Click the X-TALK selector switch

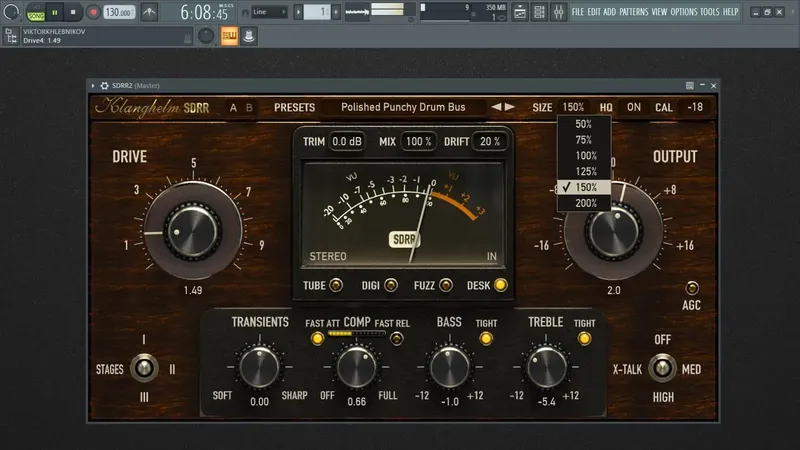click(662, 368)
